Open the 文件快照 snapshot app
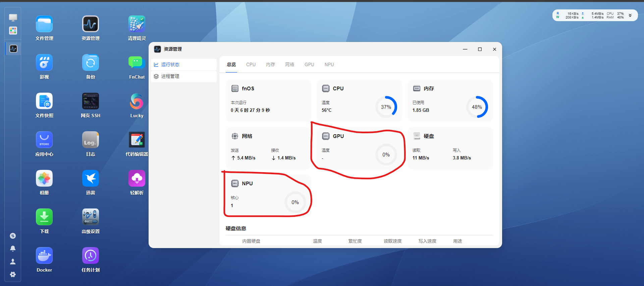Image resolution: width=644 pixels, height=286 pixels. click(x=44, y=101)
